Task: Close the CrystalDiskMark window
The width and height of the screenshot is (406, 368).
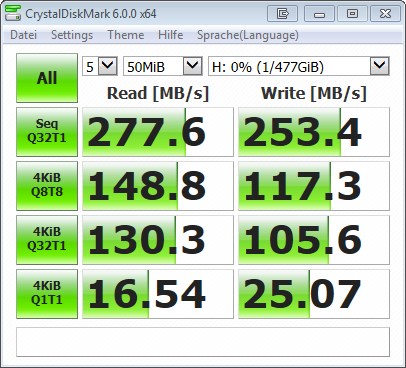Action: [385, 14]
